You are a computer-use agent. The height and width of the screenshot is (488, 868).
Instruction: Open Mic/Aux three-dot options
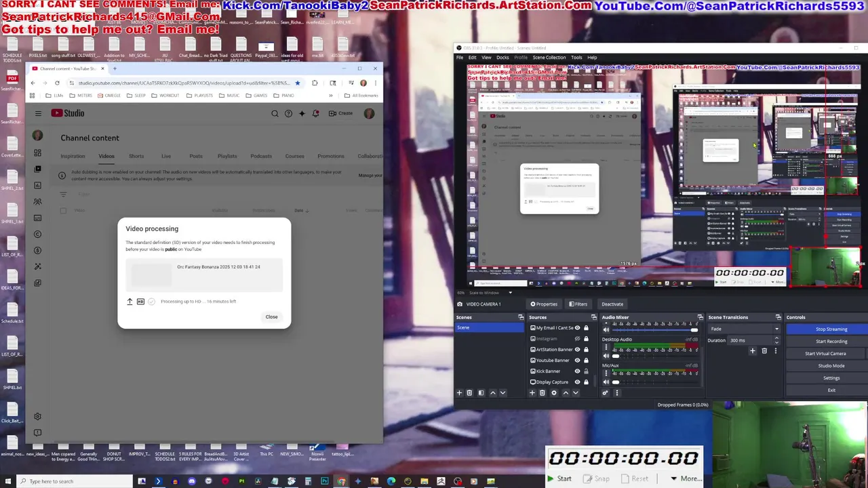(606, 373)
